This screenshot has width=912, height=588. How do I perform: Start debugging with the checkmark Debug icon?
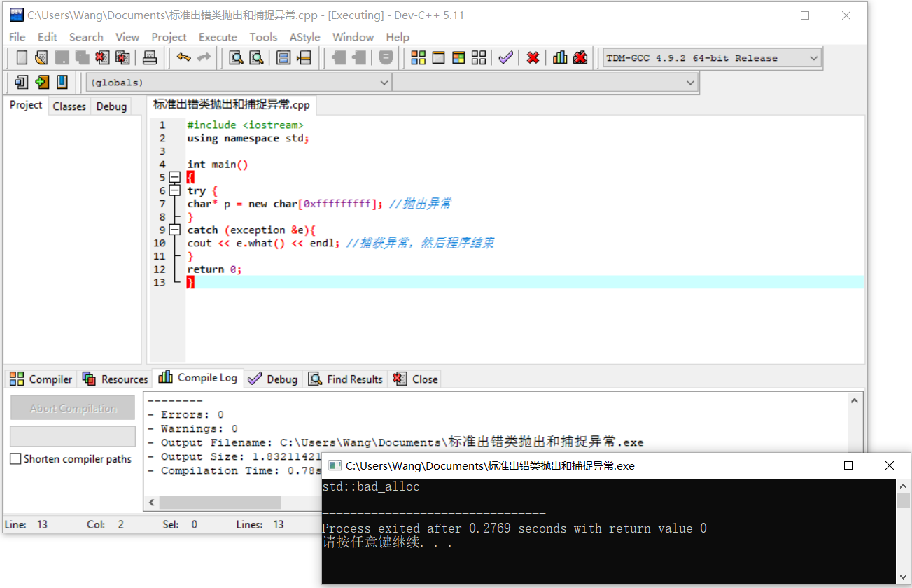coord(505,57)
